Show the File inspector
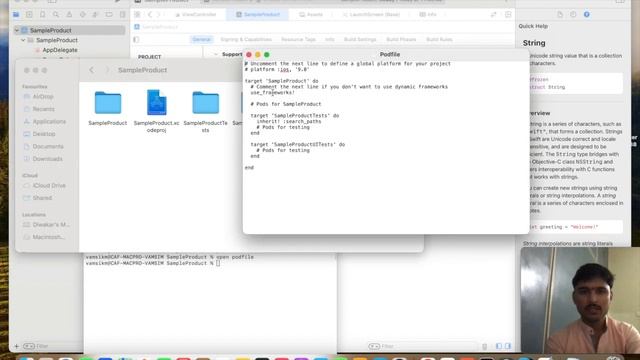640x360 pixels. pyautogui.click(x=560, y=14)
